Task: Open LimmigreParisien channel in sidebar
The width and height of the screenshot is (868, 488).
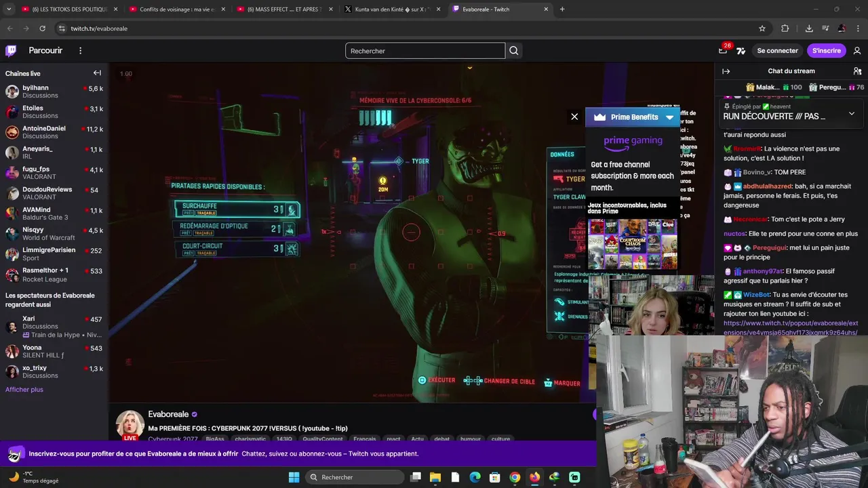Action: [x=54, y=253]
